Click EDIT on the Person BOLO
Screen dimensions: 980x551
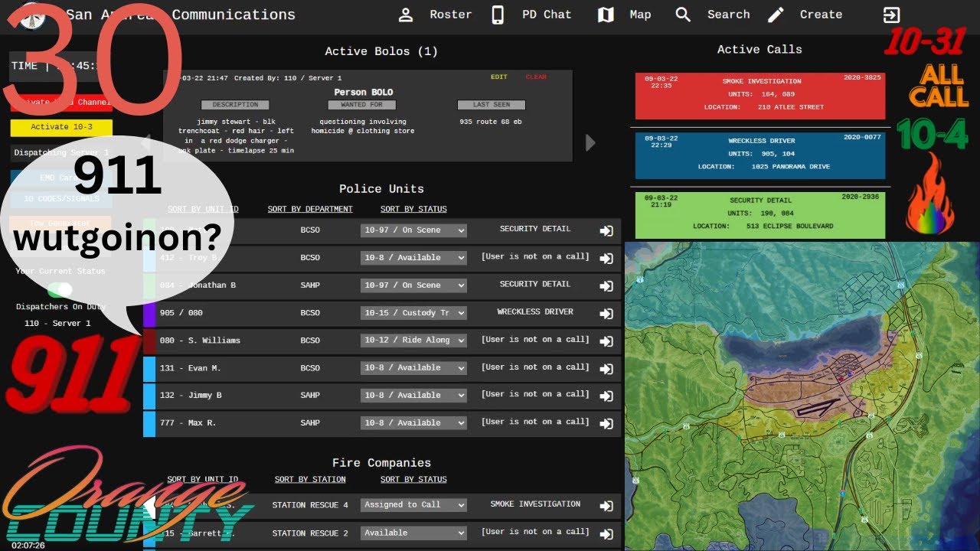(x=499, y=77)
